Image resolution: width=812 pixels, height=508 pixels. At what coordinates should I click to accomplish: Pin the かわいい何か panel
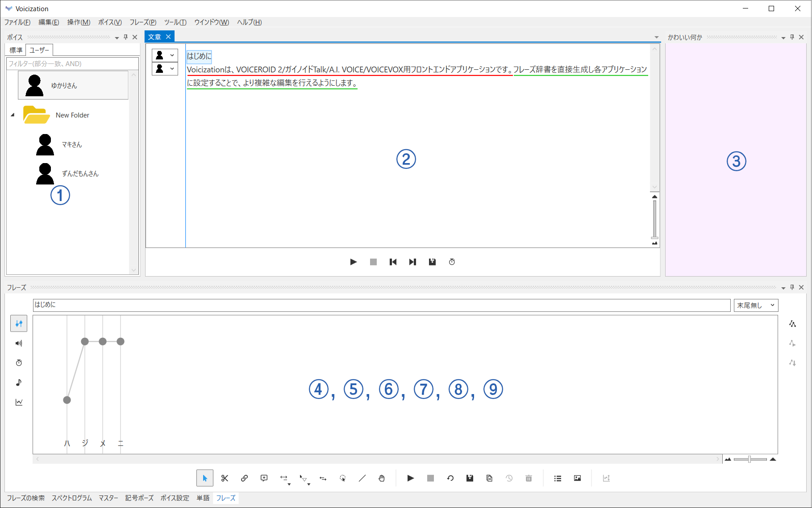(x=792, y=37)
